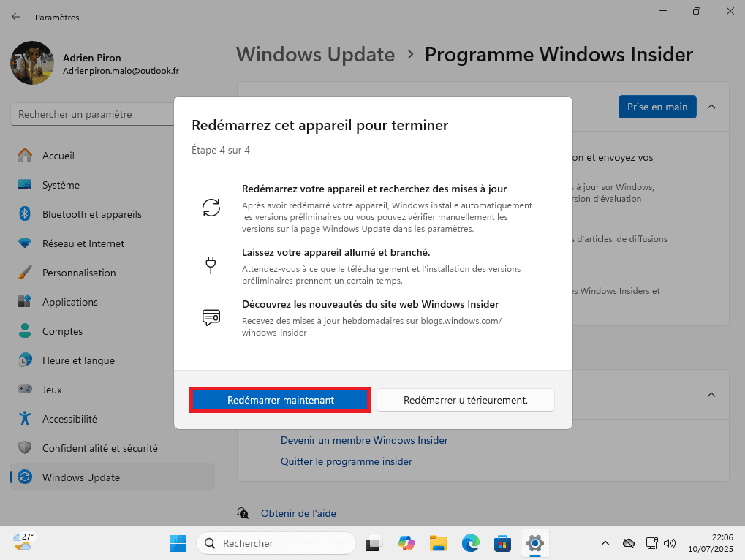Open the weather widget showing 27°
The height and width of the screenshot is (560, 745).
23,542
